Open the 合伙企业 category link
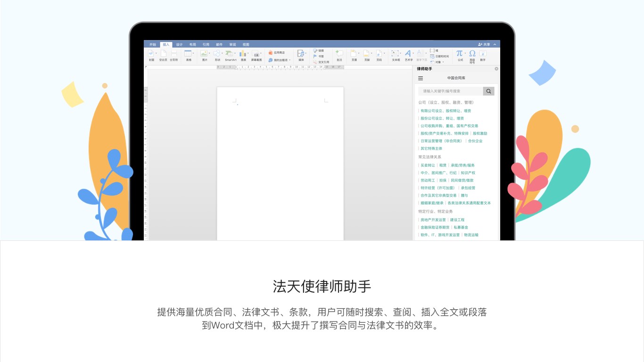 (475, 141)
